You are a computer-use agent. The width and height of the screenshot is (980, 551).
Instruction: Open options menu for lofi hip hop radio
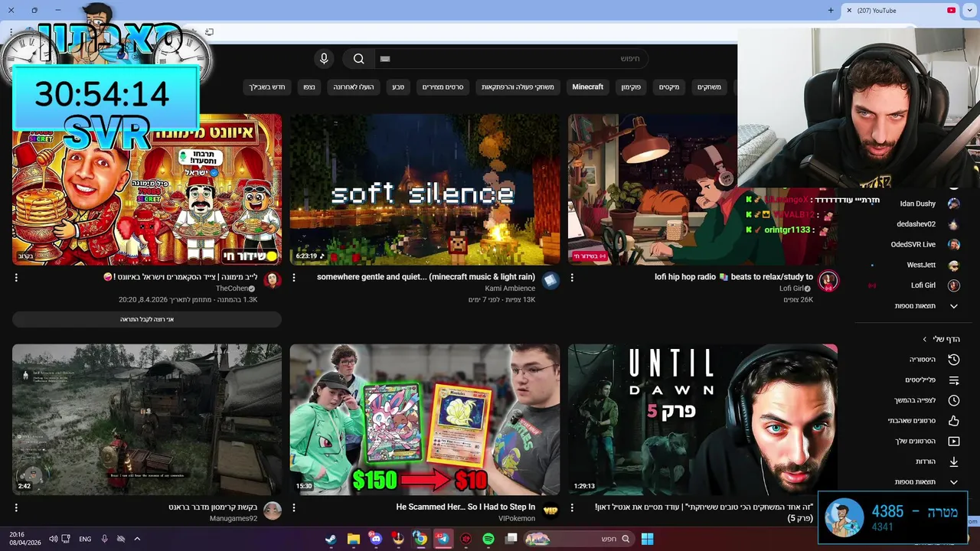[572, 278]
